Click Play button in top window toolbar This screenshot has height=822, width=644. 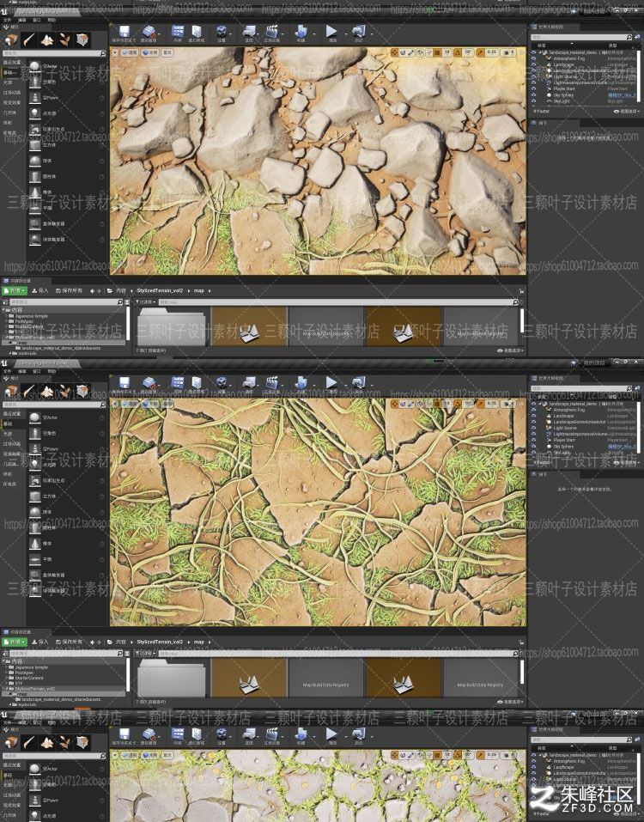click(x=331, y=32)
